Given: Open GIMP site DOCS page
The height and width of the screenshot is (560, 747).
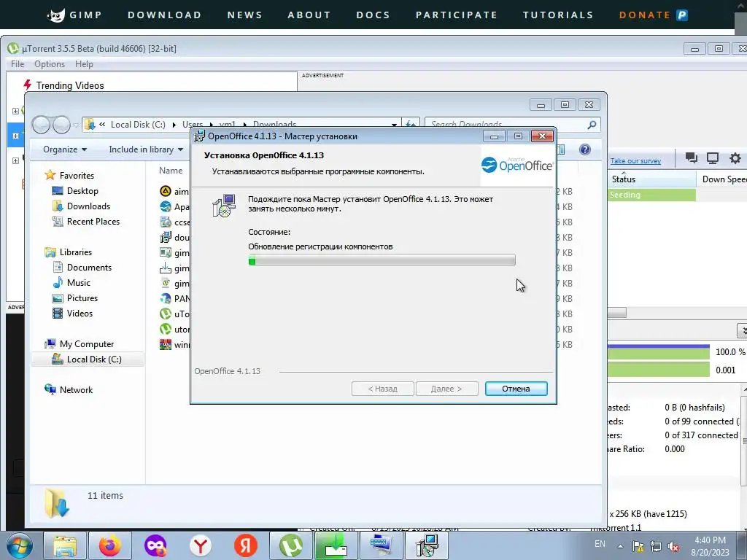Looking at the screenshot, I should pyautogui.click(x=373, y=15).
